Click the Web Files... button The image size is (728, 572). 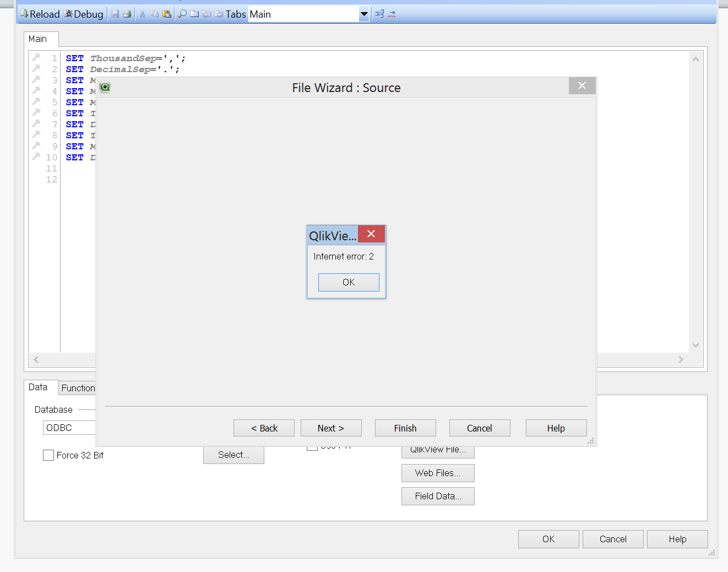(438, 473)
